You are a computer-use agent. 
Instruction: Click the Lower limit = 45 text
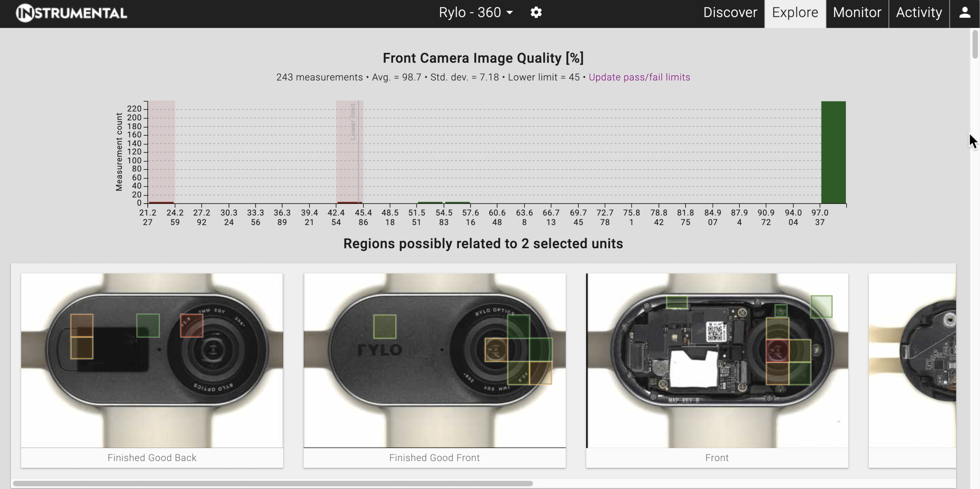click(544, 77)
